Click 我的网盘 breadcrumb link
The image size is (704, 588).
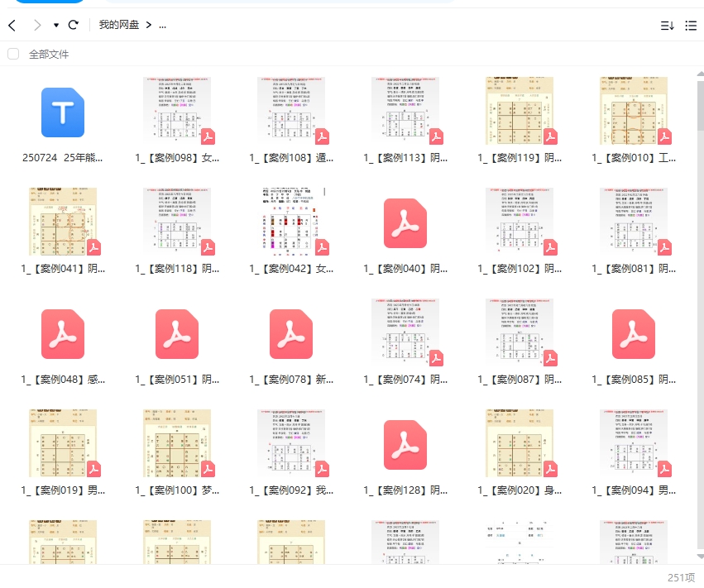pyautogui.click(x=119, y=25)
